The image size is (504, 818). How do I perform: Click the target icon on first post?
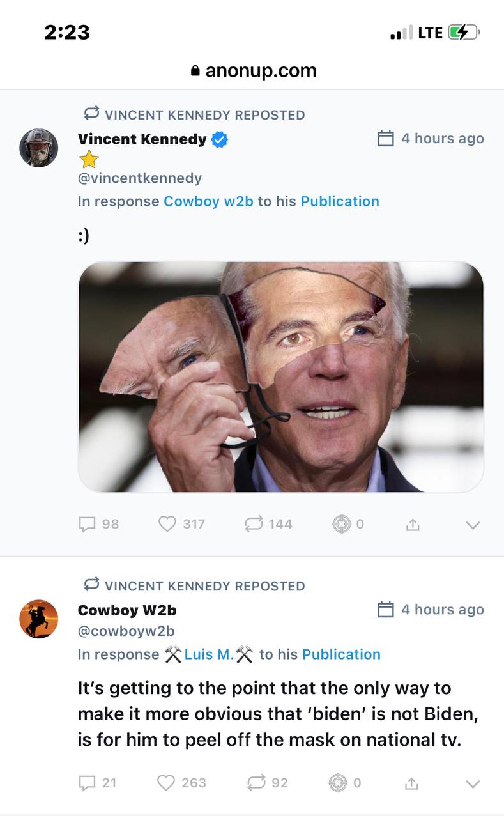342,524
